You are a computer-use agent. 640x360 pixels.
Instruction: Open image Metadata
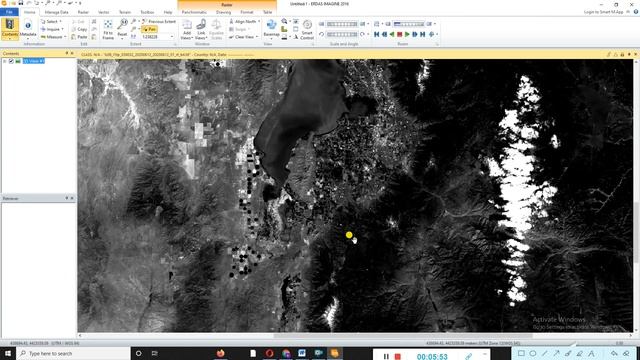(x=28, y=29)
